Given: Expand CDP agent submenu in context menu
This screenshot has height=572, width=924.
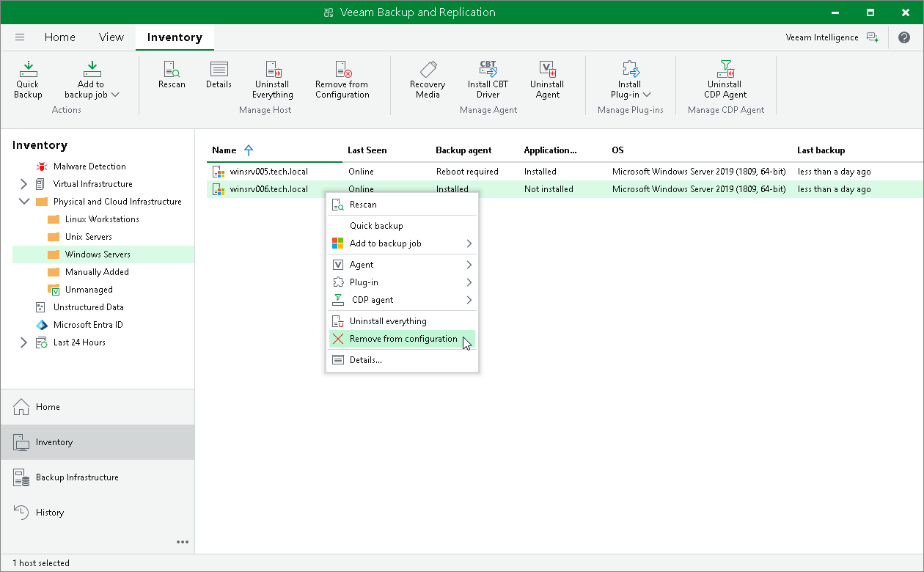Looking at the screenshot, I should tap(469, 300).
